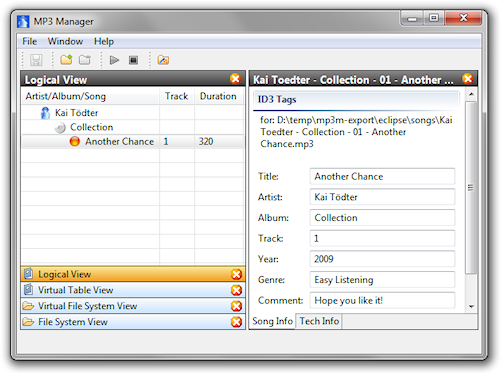Close the Logical View panel header
The image size is (500, 373).
click(235, 79)
